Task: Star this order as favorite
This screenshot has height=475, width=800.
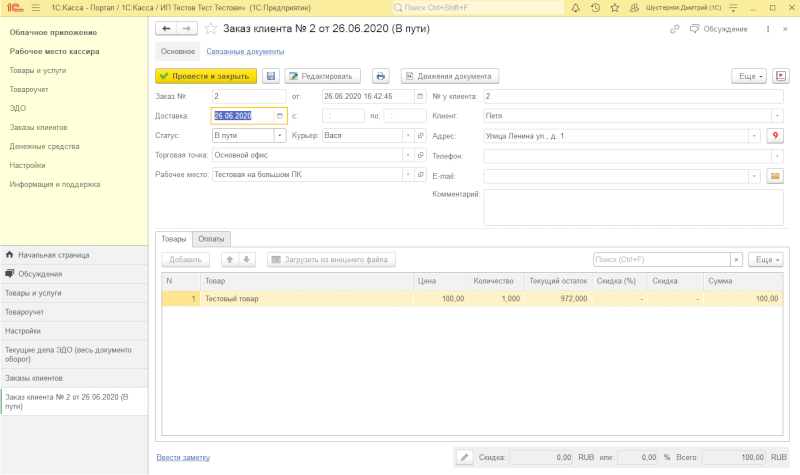Action: coord(210,29)
